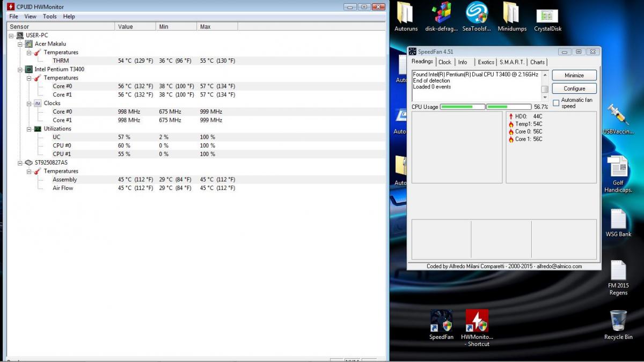
Task: Click the HD0 arrow icon in SpeedFan
Action: point(511,116)
